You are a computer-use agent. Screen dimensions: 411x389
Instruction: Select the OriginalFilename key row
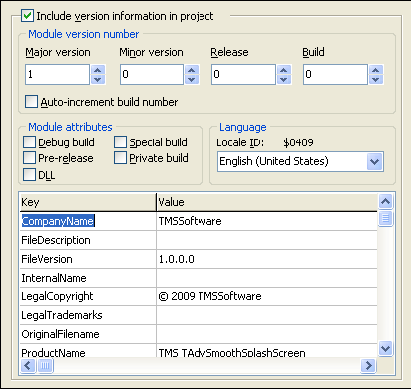(x=88, y=334)
